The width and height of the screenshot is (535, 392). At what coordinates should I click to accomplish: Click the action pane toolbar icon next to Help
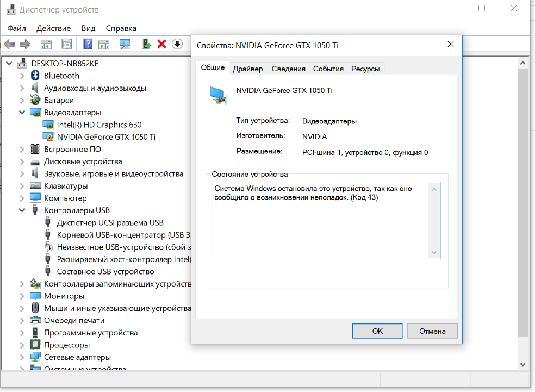(x=104, y=44)
